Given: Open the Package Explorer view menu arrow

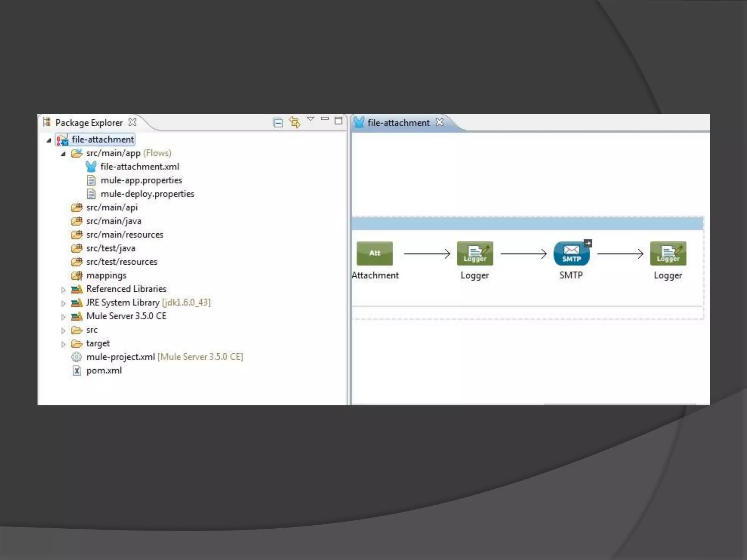Looking at the screenshot, I should 310,119.
